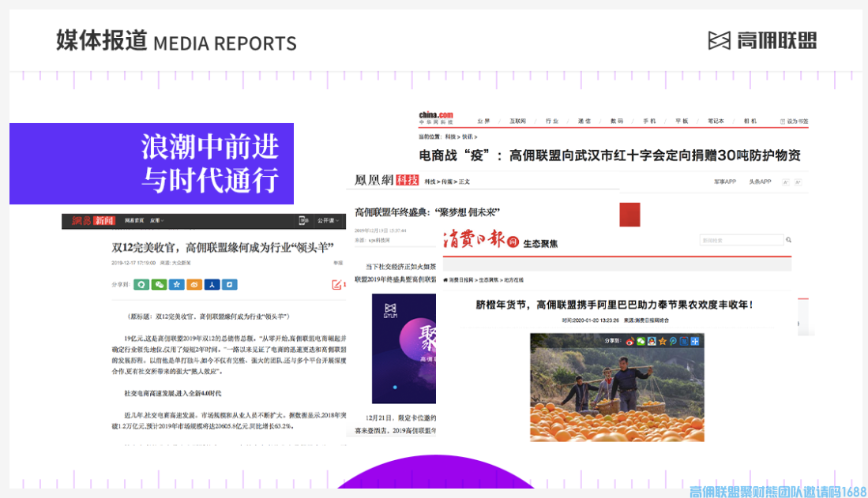Click the headline 脐橙年货节
Image resolution: width=868 pixels, height=498 pixels.
click(x=614, y=305)
